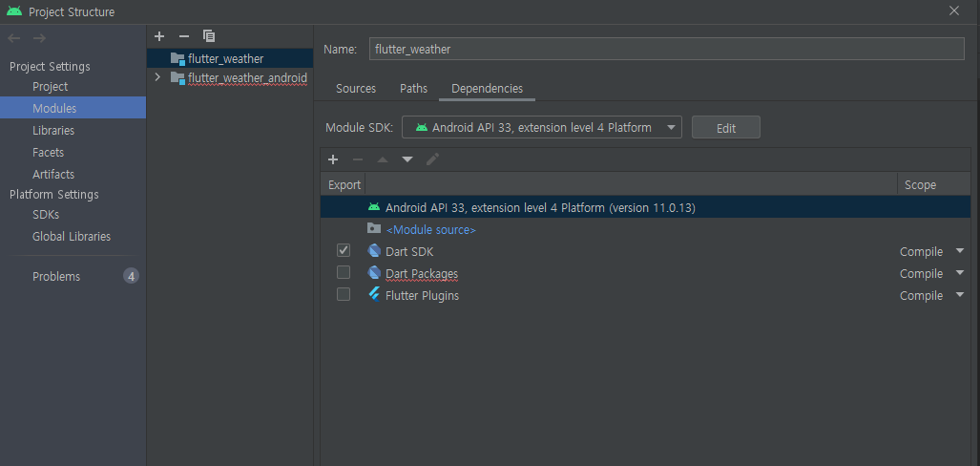Switch to the Sources tab
This screenshot has height=466, width=980.
[356, 89]
